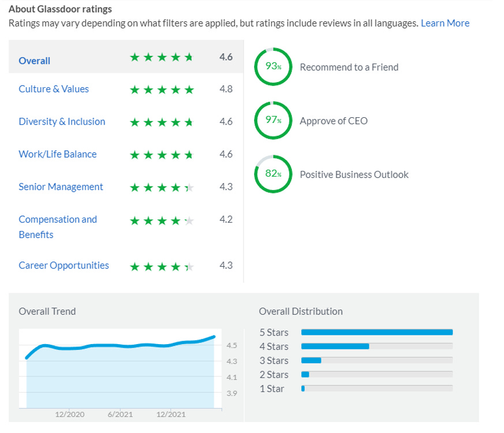Click the Overall Trend line chart
The width and height of the screenshot is (504, 433).
click(120, 369)
